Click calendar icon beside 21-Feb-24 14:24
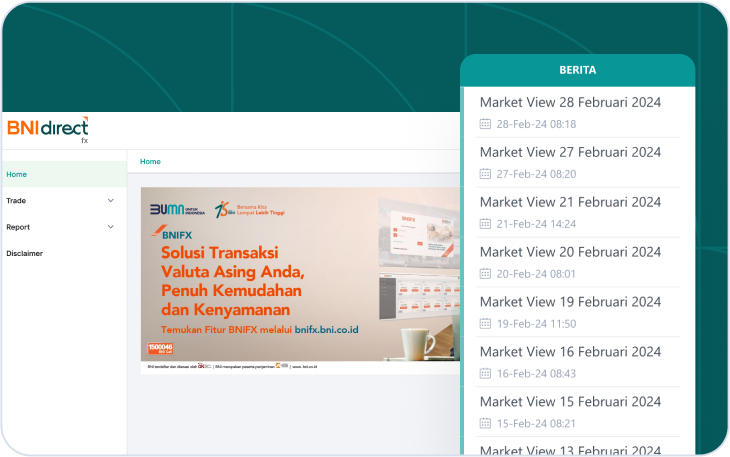This screenshot has height=457, width=730. tap(486, 224)
